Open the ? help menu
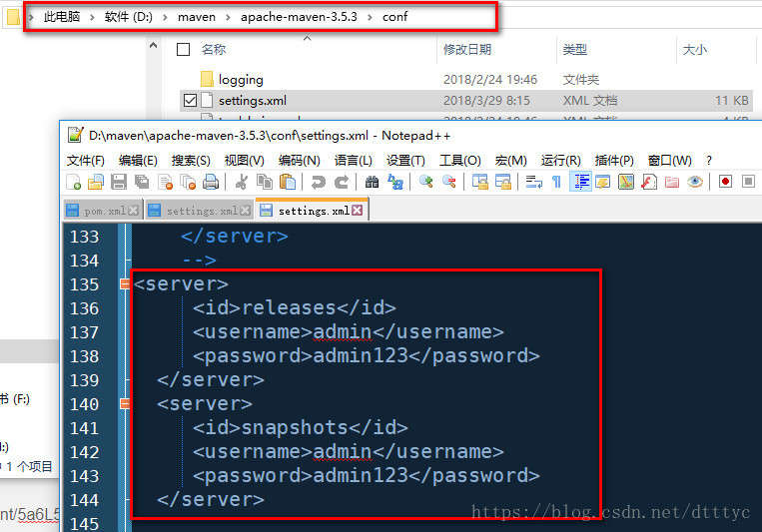This screenshot has width=762, height=532. 709,161
